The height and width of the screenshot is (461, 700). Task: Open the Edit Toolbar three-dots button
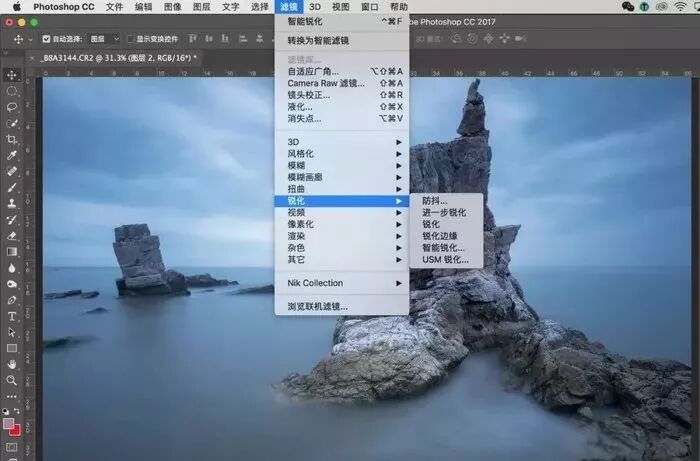pos(12,396)
